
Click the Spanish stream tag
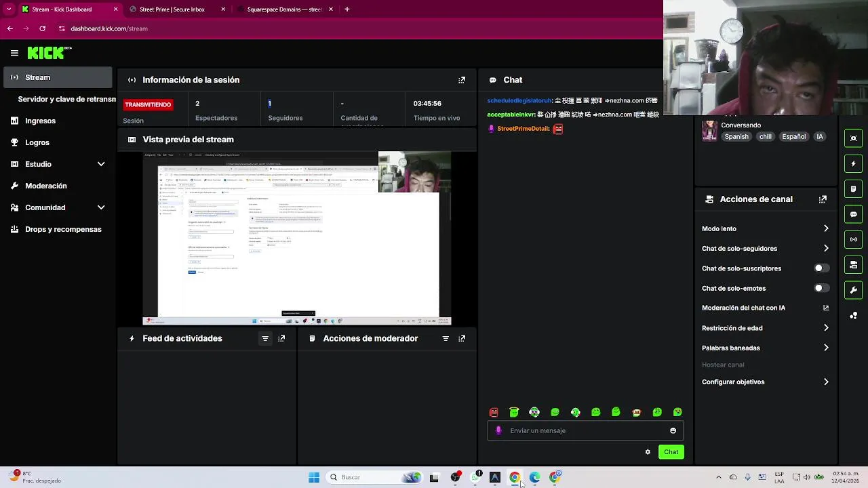[736, 137]
